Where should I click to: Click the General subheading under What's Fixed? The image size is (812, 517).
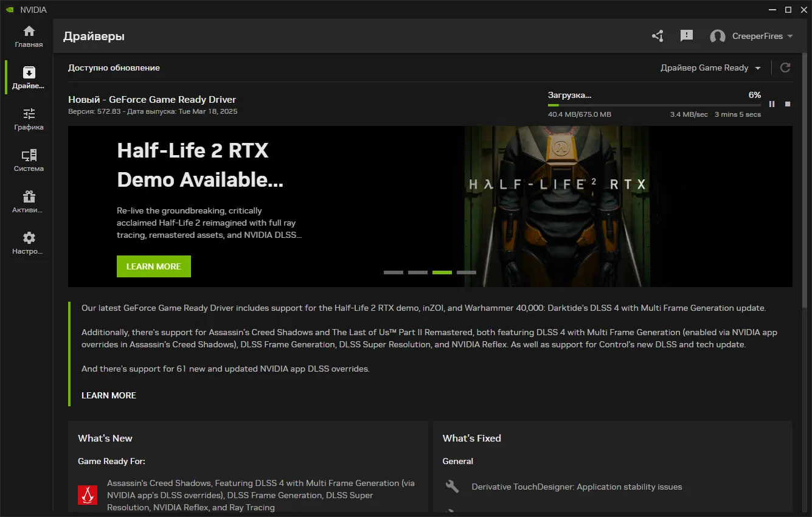point(458,461)
